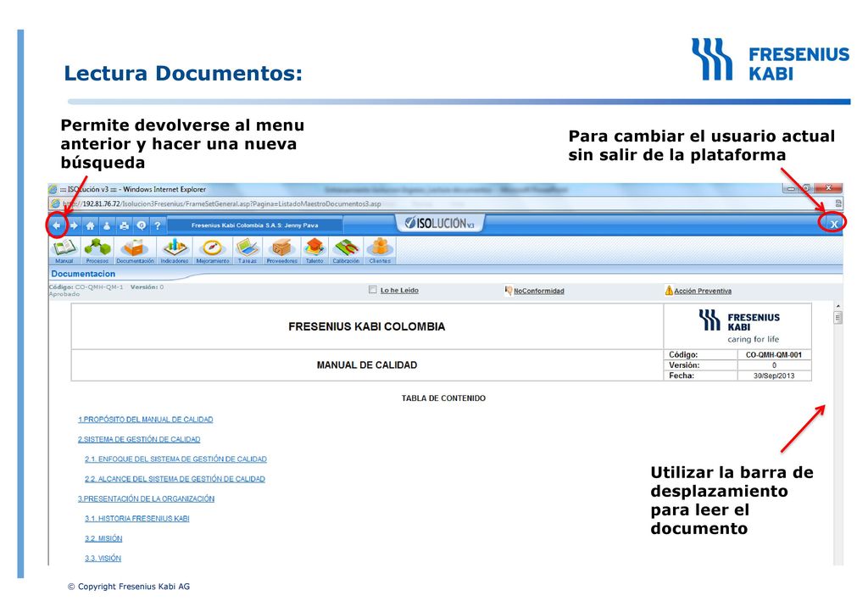
Task: Click the speech bubble icon in toolbar
Action: tap(142, 225)
